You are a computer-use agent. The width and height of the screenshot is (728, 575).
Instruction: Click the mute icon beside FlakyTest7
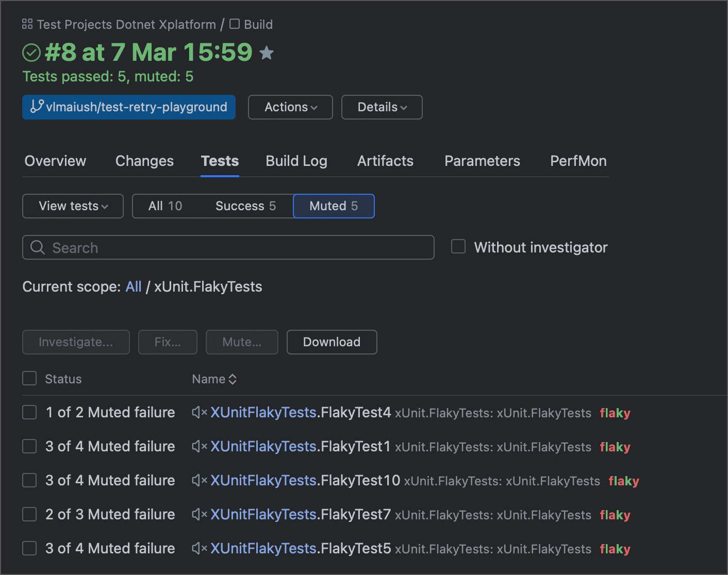(200, 514)
